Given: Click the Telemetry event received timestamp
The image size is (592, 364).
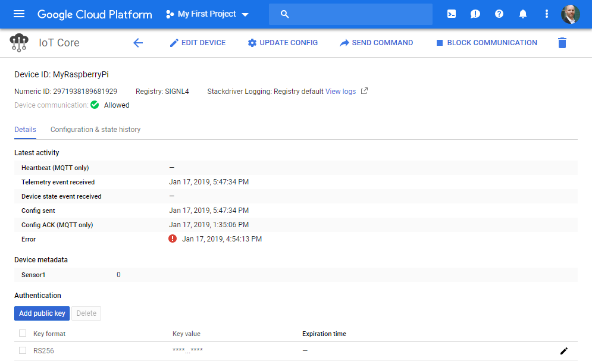Looking at the screenshot, I should 209,182.
